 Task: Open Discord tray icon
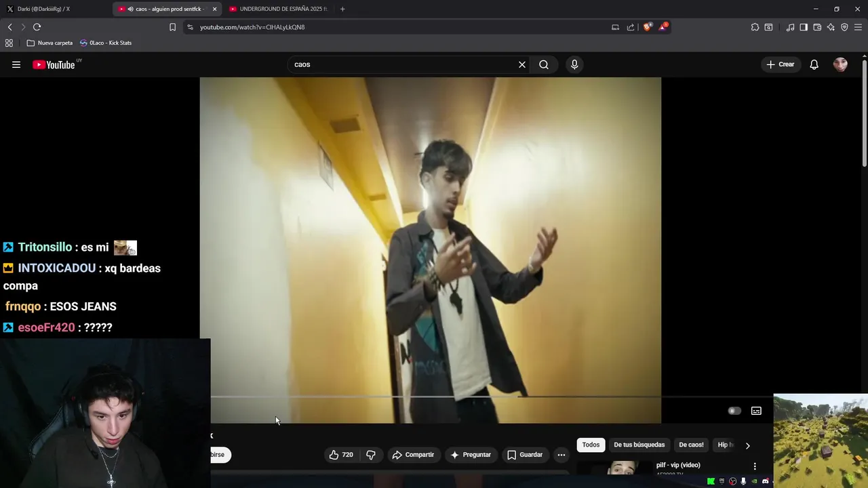765,481
